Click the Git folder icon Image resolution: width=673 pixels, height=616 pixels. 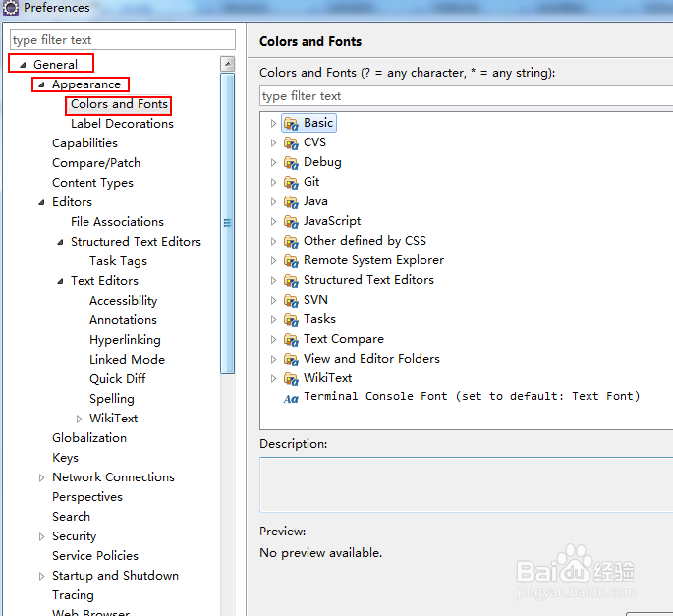(x=291, y=183)
